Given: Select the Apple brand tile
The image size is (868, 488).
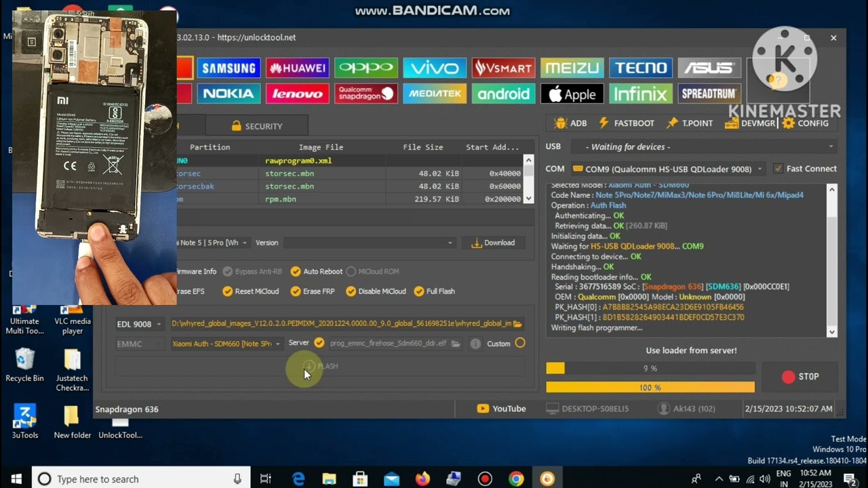Looking at the screenshot, I should 572,94.
